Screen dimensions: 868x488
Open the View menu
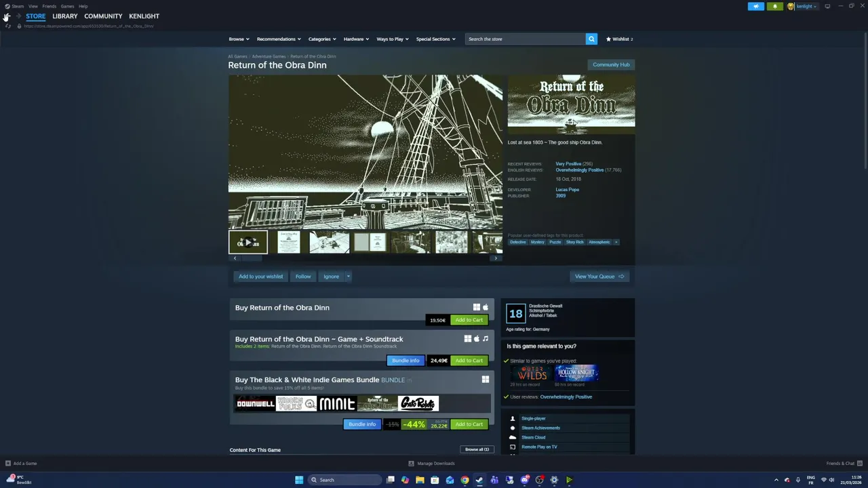pos(33,6)
